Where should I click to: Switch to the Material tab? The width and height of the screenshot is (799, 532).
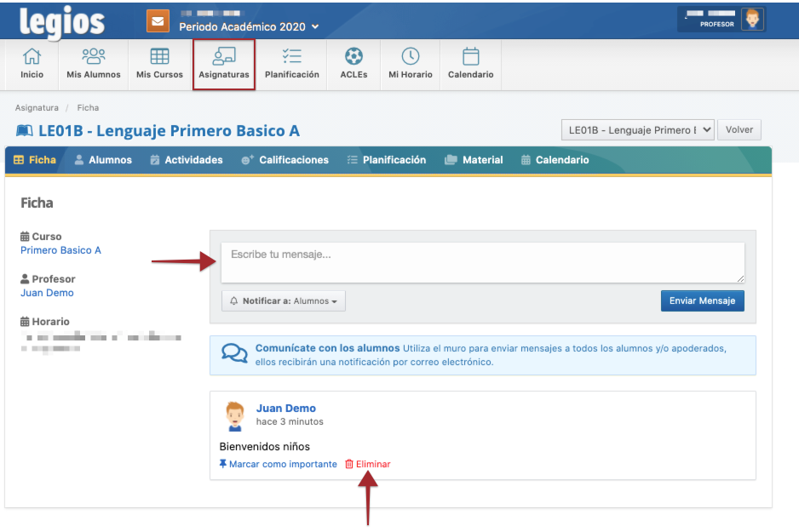point(474,160)
